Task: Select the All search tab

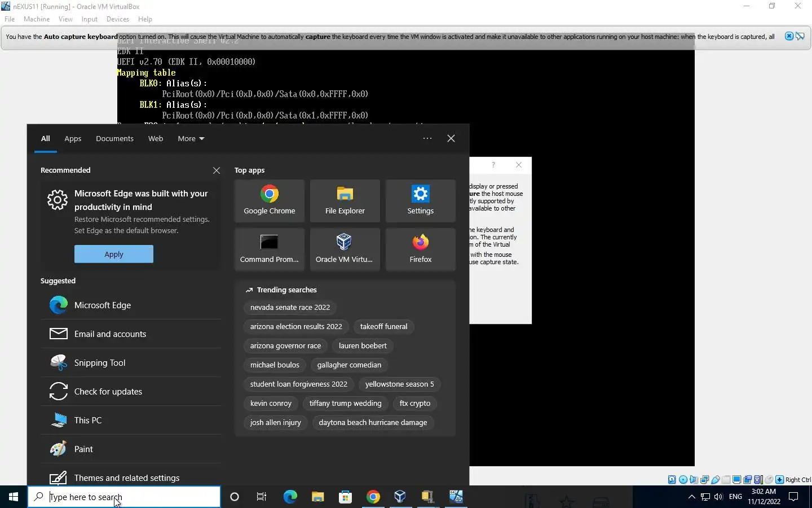Action: click(x=46, y=138)
